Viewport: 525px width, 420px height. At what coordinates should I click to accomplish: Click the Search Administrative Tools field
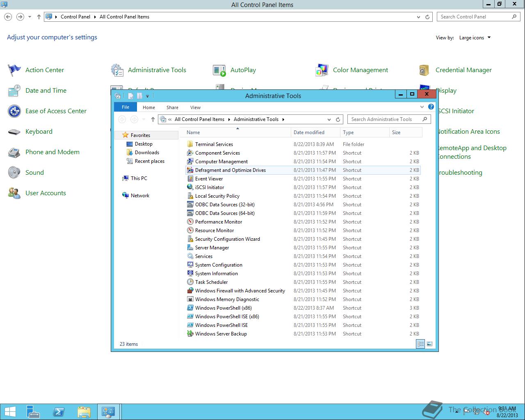click(388, 119)
